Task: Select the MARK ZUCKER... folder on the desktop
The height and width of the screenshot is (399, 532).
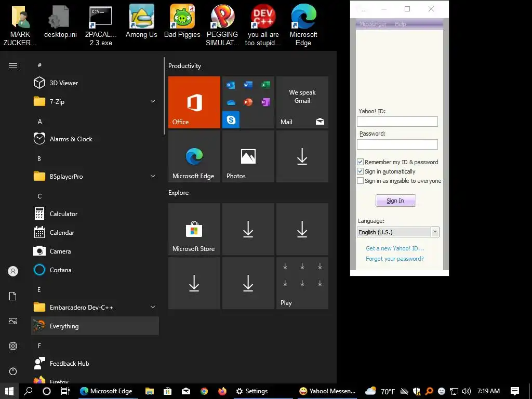Action: pyautogui.click(x=20, y=25)
